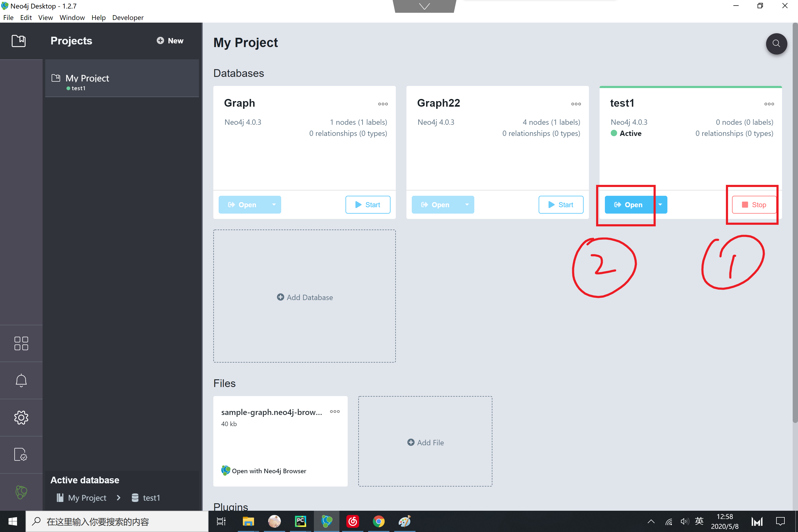Open the Developer menu
This screenshot has width=798, height=532.
[x=128, y=18]
